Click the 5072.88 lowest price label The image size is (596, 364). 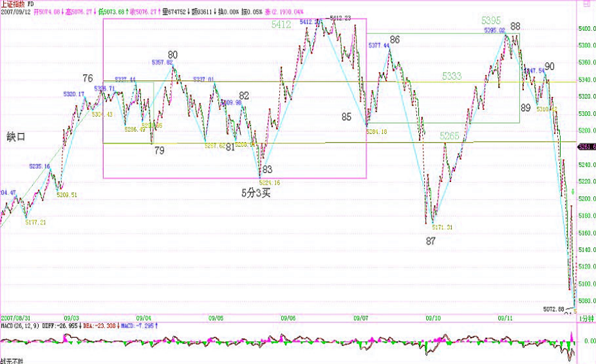click(554, 309)
